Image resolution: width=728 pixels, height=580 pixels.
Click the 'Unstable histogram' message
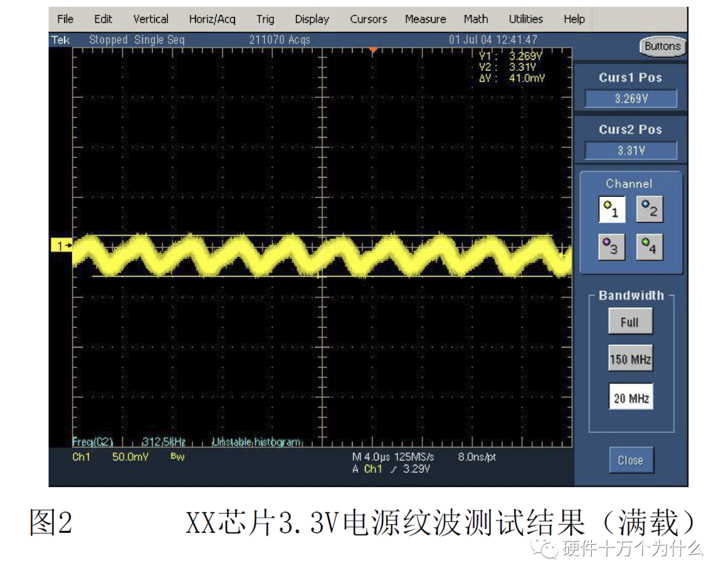click(256, 442)
